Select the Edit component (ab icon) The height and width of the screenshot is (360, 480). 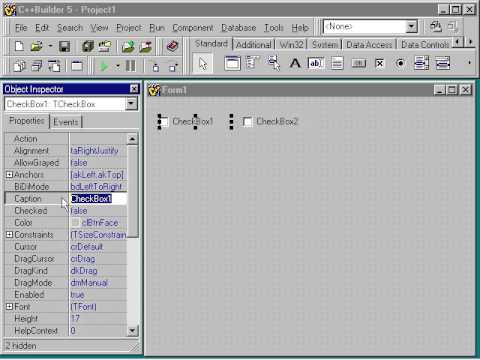tap(315, 63)
